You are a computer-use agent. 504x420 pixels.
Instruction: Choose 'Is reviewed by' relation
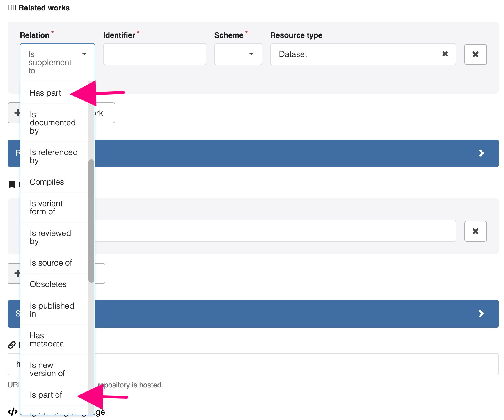50,237
